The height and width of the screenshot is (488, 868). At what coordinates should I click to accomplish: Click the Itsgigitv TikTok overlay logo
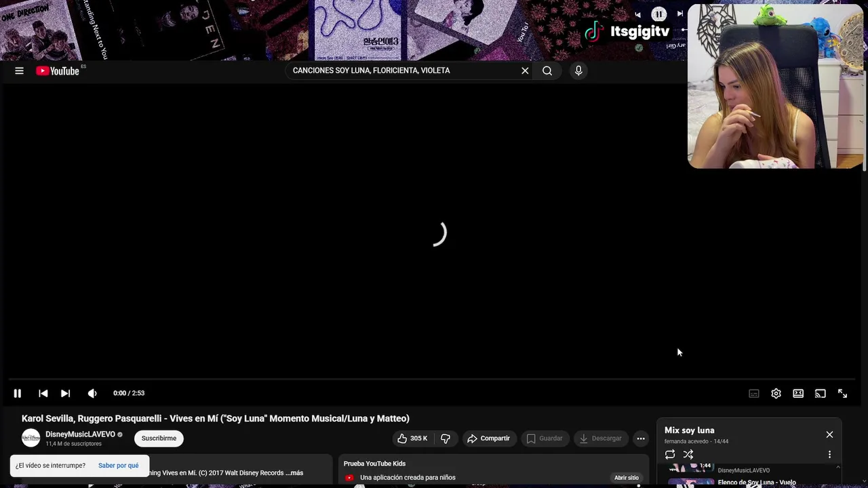tap(627, 31)
